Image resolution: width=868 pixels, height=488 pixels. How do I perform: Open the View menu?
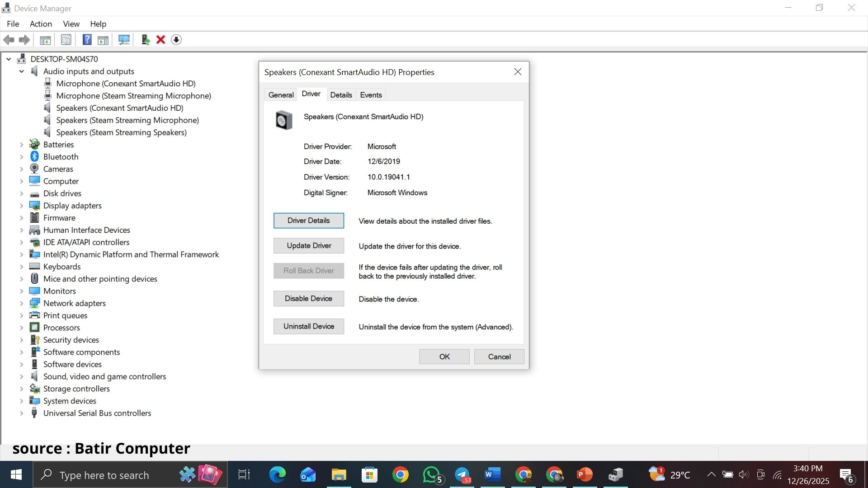click(71, 24)
